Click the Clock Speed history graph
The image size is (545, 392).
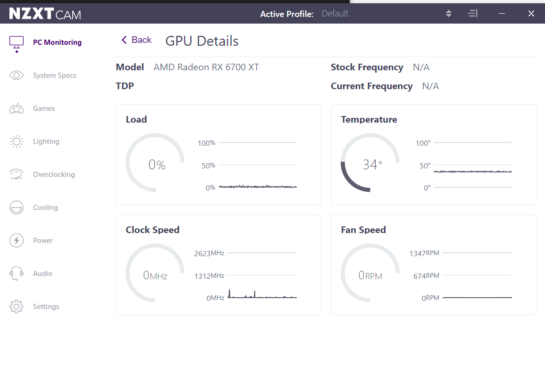(262, 294)
